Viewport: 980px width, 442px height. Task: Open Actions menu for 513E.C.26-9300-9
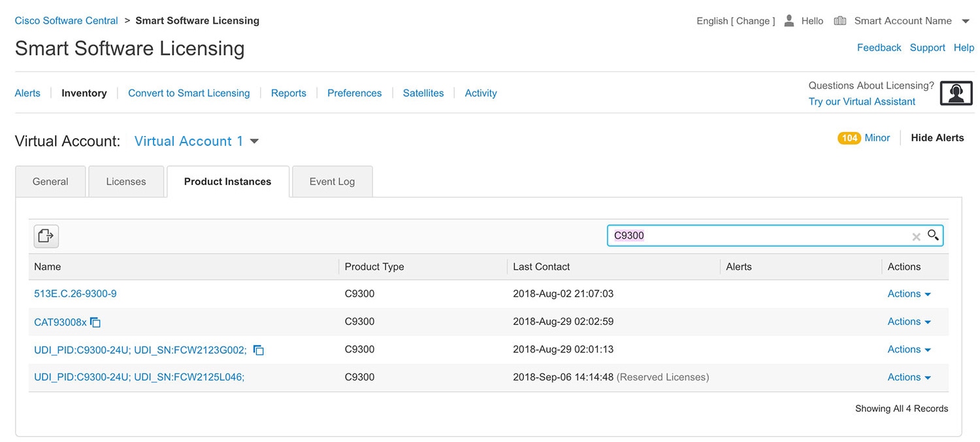click(x=909, y=294)
